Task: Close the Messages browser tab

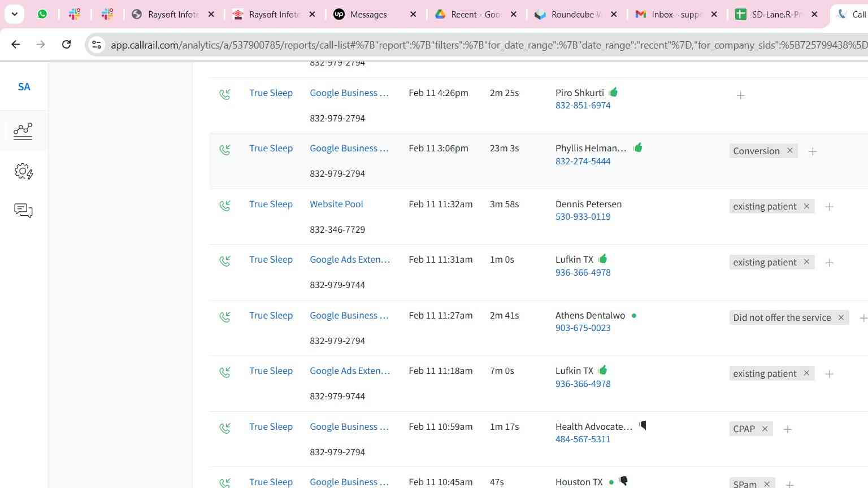Action: click(x=413, y=15)
